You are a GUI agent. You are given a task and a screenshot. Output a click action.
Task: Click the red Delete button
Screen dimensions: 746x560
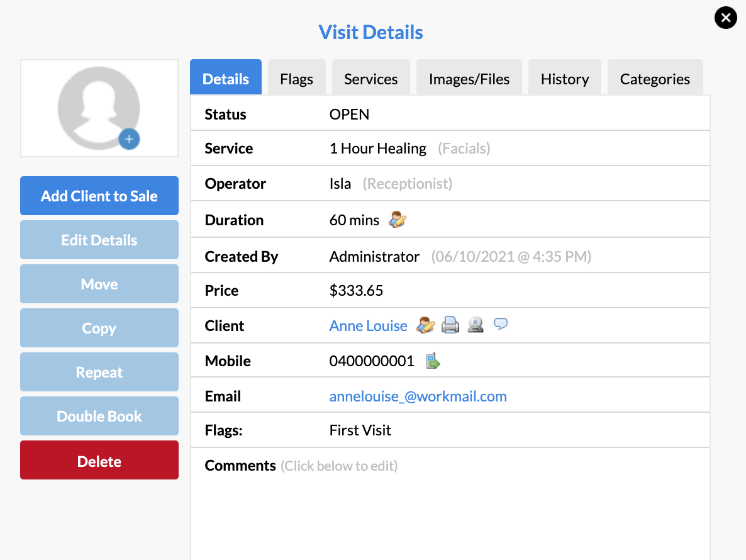pyautogui.click(x=99, y=460)
